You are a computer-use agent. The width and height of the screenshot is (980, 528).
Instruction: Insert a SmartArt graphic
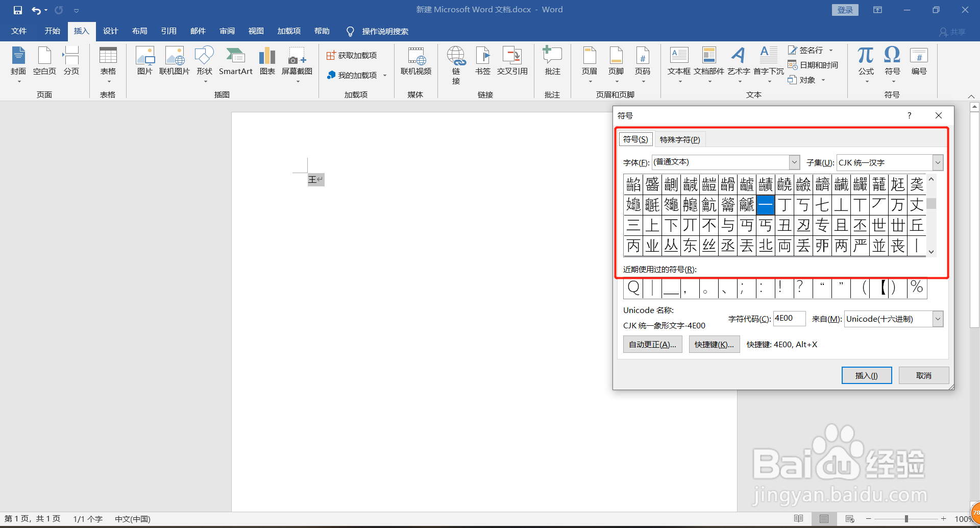click(236, 61)
